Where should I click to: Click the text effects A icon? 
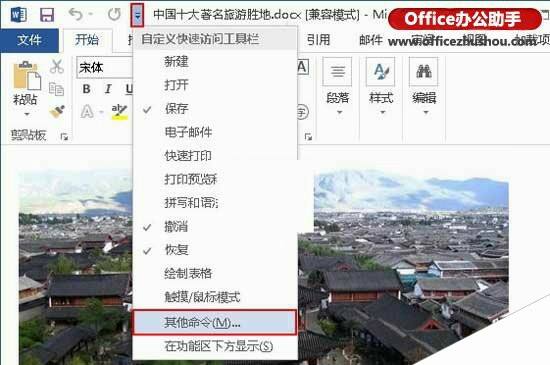click(87, 112)
